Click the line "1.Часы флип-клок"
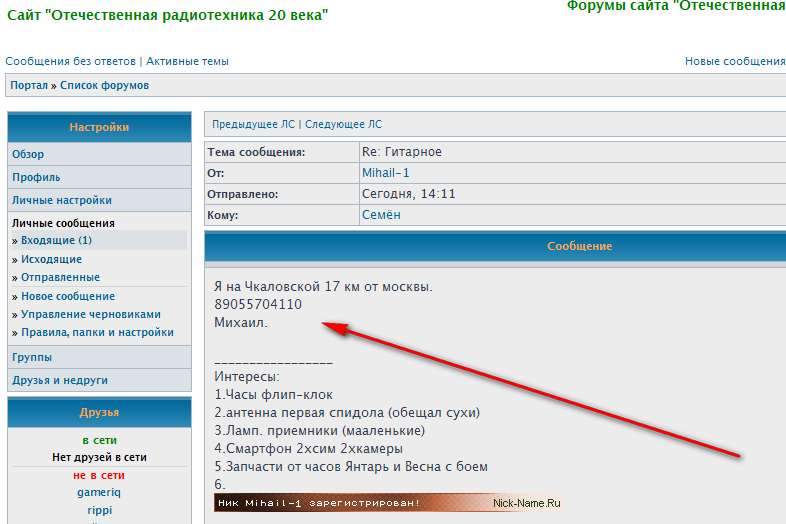Screen dimensions: 786x524 tap(273, 395)
